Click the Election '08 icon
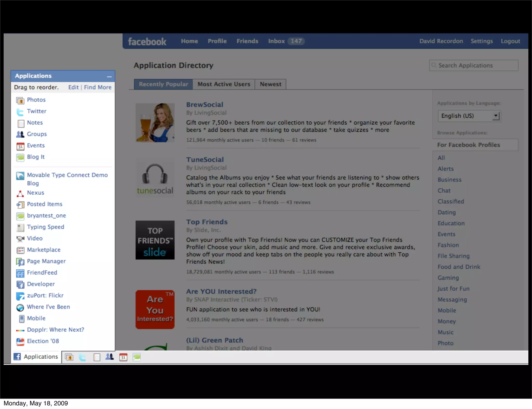 [20, 342]
